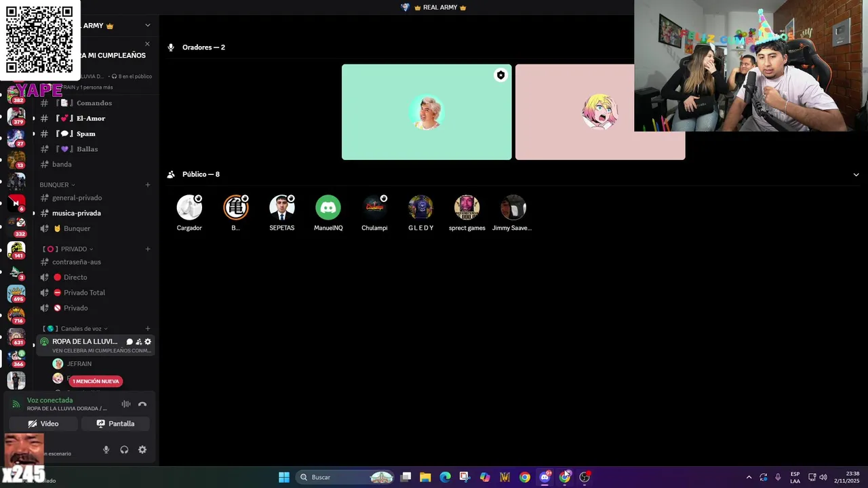Click ROPA DE LA LLUVIA stage channel name

85,342
